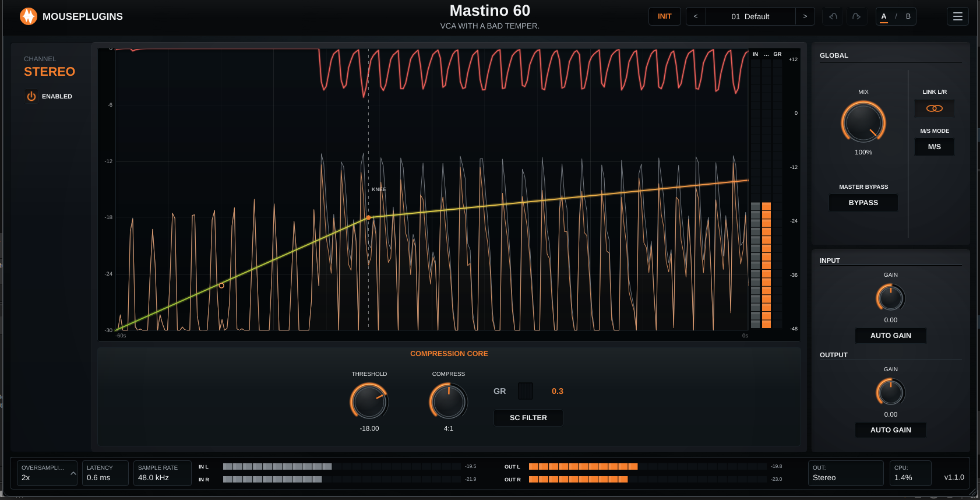
Task: Toggle the M/S mode button
Action: pyautogui.click(x=935, y=147)
